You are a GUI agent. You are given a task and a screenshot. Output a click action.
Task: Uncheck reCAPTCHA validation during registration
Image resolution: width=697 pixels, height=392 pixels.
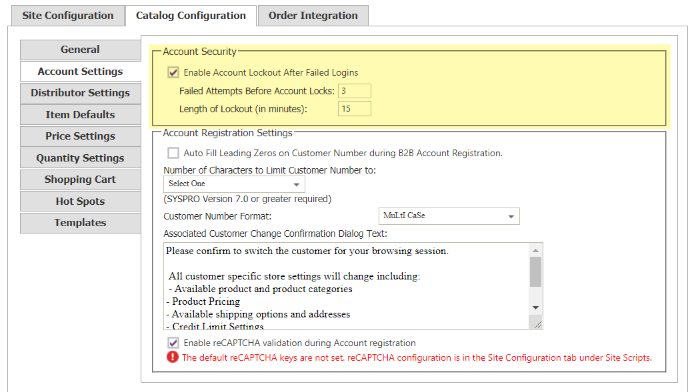point(173,343)
